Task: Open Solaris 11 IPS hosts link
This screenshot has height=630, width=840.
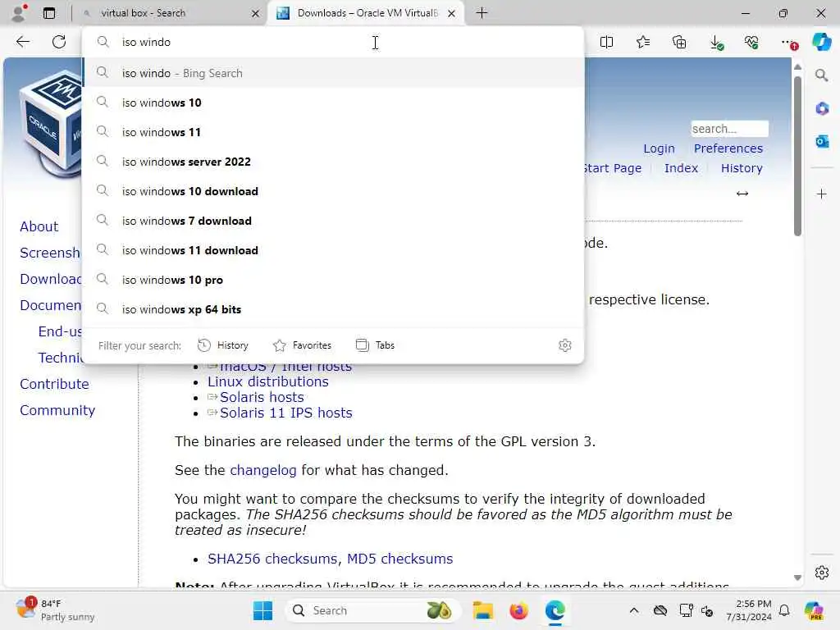Action: coord(286,413)
